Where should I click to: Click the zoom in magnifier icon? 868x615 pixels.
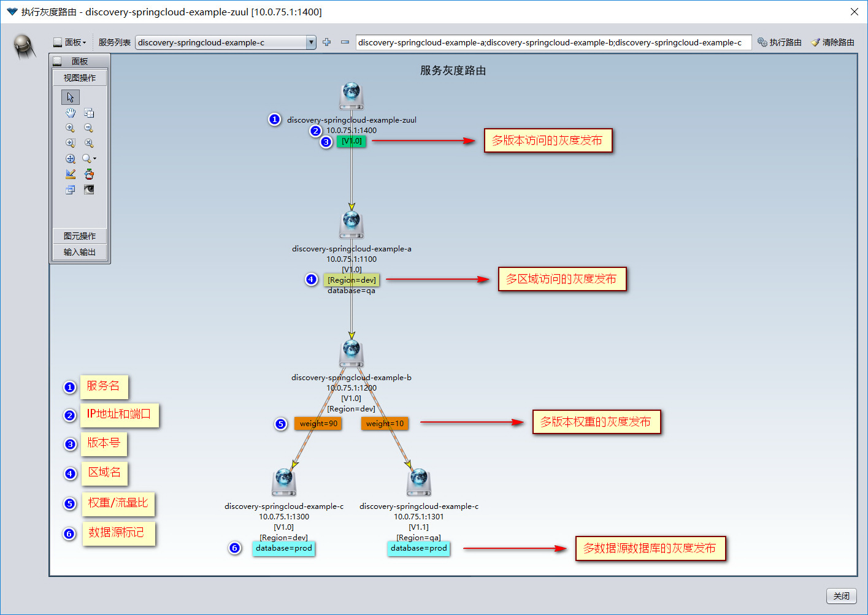click(x=71, y=128)
